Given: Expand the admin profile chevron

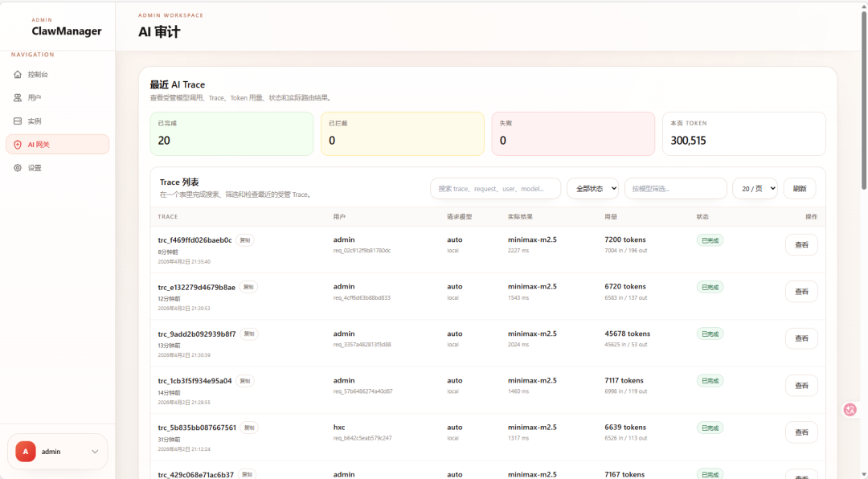Looking at the screenshot, I should click(95, 451).
